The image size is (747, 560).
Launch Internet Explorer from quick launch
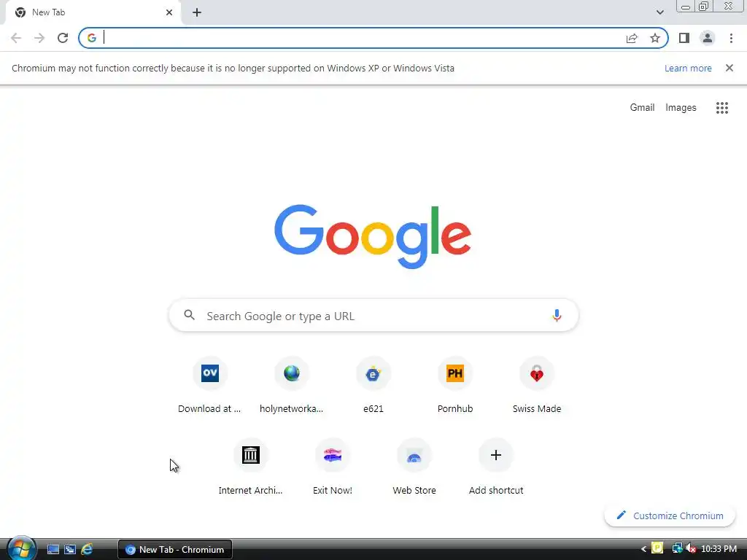(x=87, y=550)
